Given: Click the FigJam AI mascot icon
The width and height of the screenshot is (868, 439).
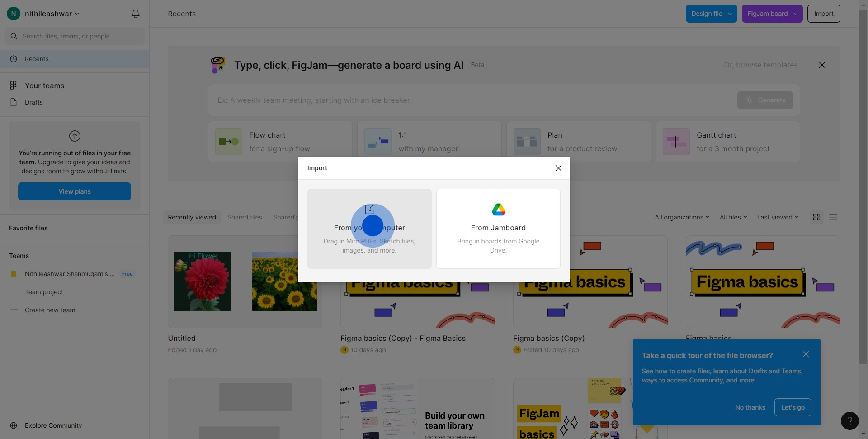Looking at the screenshot, I should tap(218, 65).
